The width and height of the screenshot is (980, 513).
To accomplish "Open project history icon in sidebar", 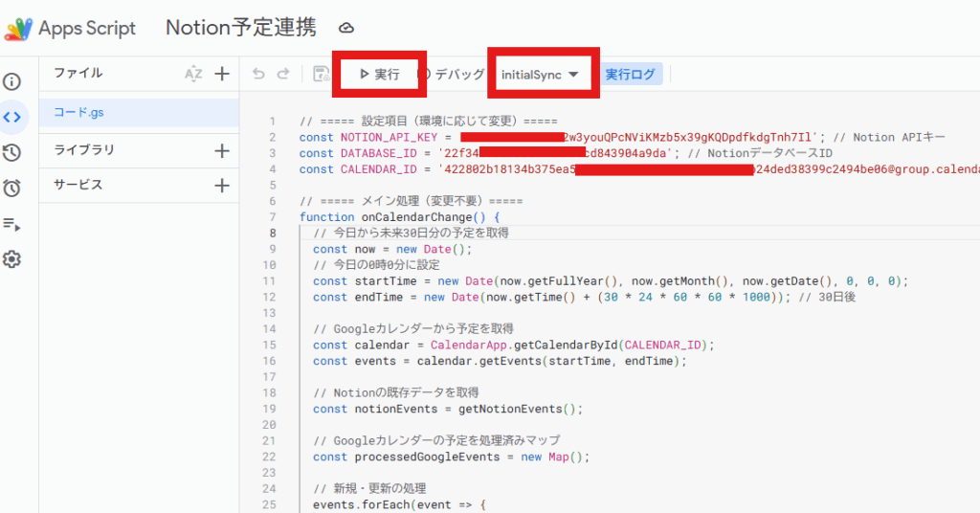I will [x=11, y=152].
